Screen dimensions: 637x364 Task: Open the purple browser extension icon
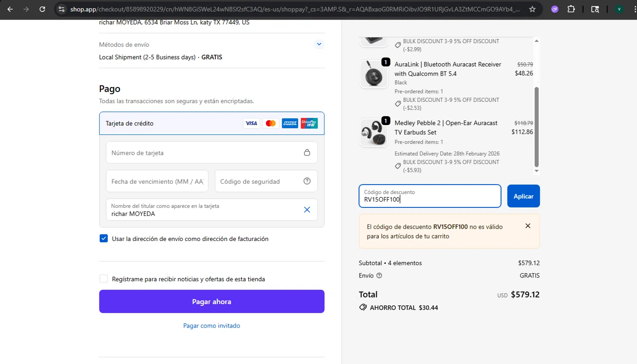pyautogui.click(x=555, y=9)
